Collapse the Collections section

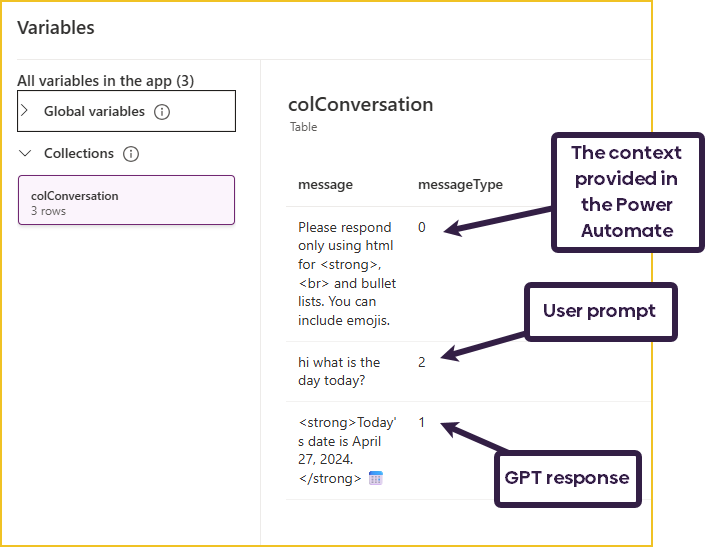(25, 154)
